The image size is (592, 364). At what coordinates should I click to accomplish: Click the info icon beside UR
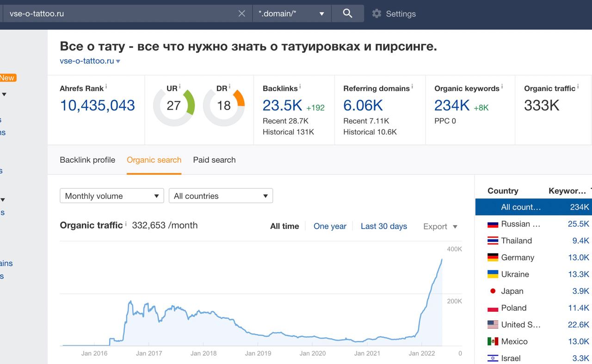point(180,86)
